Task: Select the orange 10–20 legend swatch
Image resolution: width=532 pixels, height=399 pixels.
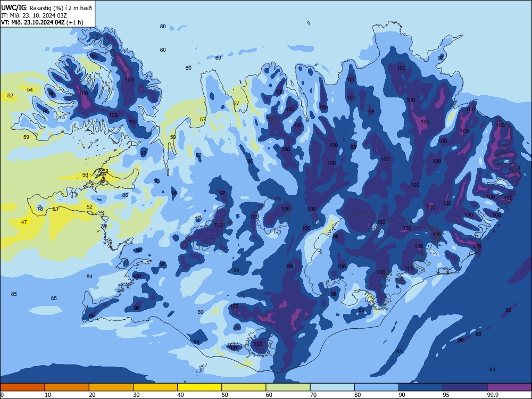Action: (x=67, y=387)
